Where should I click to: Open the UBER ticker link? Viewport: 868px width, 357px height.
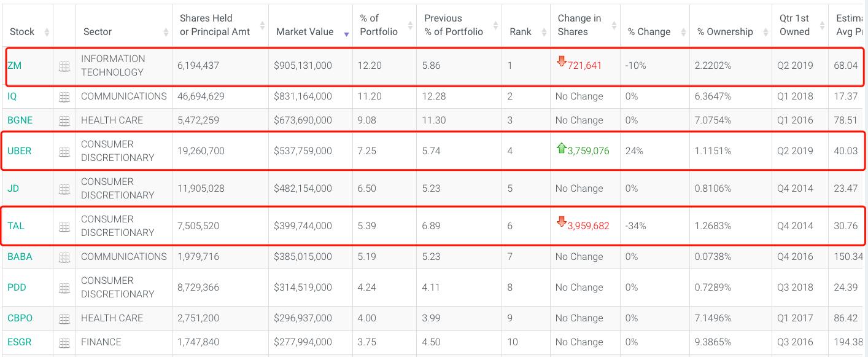click(19, 151)
